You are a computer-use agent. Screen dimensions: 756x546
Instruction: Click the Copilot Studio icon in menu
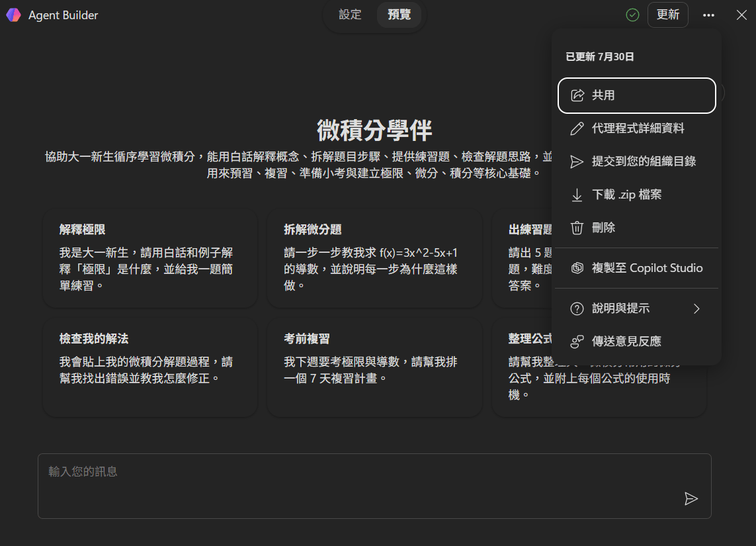577,268
